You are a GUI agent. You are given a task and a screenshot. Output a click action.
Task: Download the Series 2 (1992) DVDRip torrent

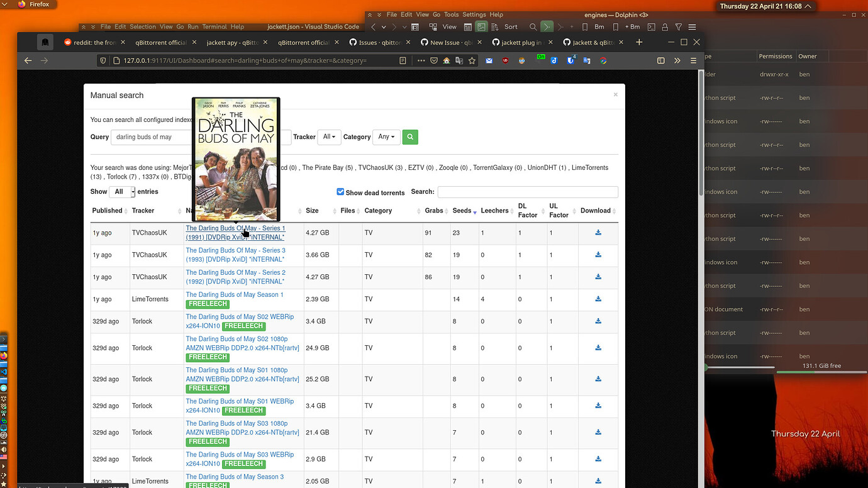(x=598, y=277)
